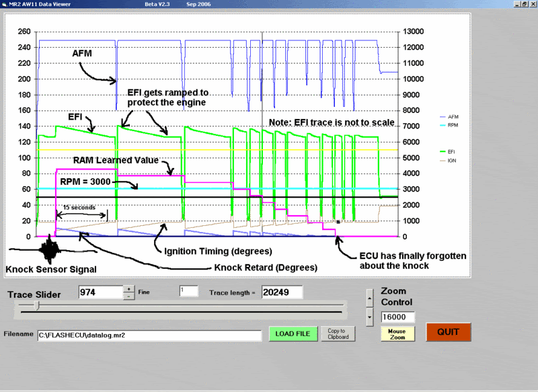Click the 13000 right axis value
538x392 pixels.
click(x=413, y=32)
